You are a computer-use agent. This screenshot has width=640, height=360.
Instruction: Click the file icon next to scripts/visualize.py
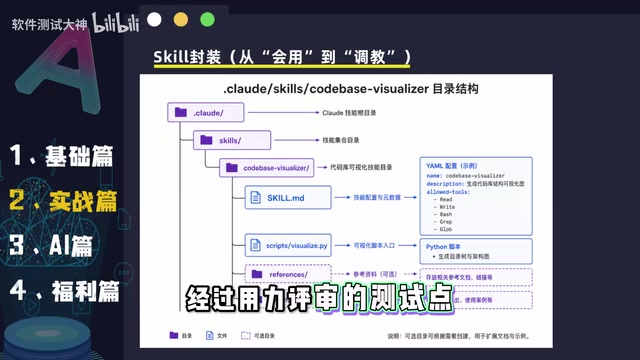256,245
